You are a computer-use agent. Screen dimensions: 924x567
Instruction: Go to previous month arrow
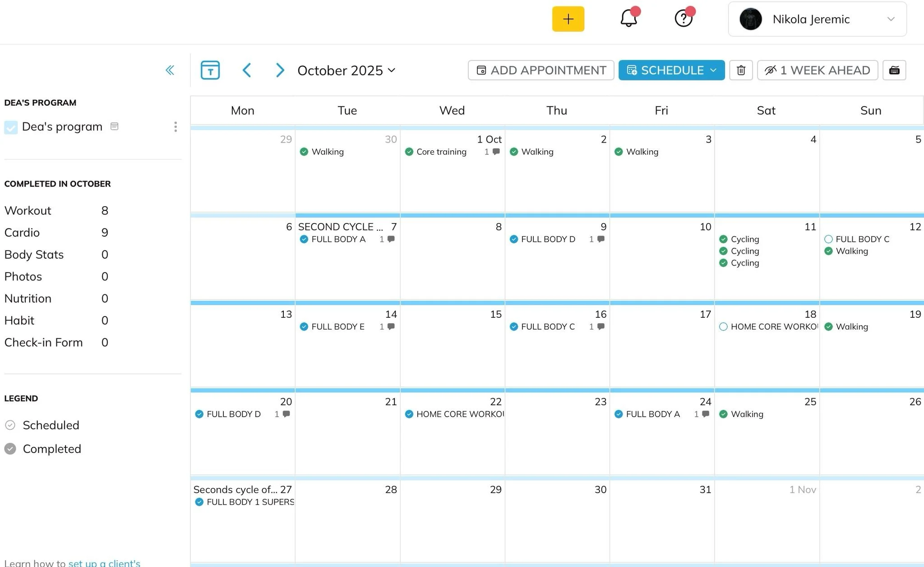(247, 70)
